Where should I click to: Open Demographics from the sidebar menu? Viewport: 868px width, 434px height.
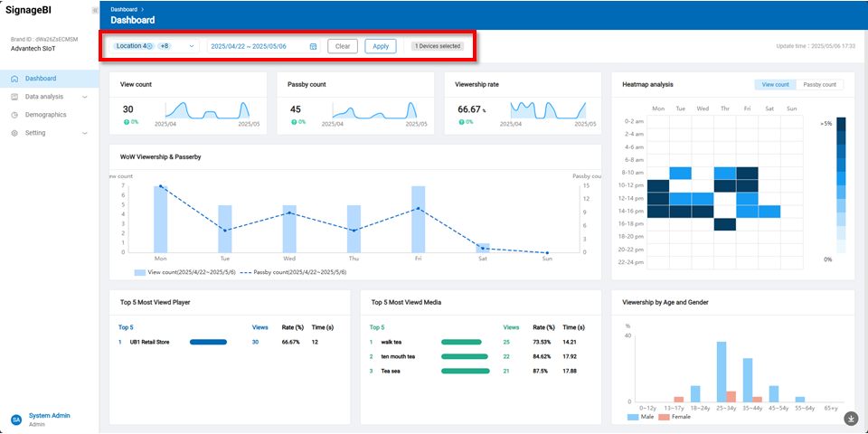click(45, 115)
